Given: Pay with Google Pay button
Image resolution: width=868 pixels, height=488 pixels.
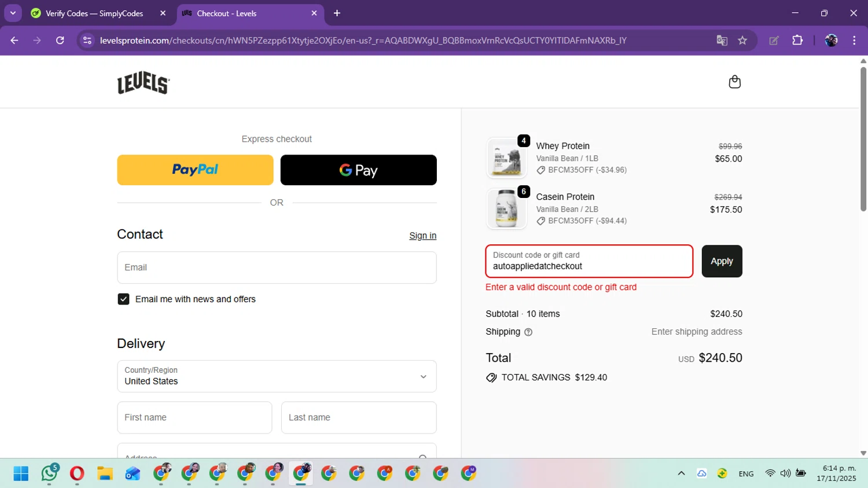Looking at the screenshot, I should click(358, 170).
